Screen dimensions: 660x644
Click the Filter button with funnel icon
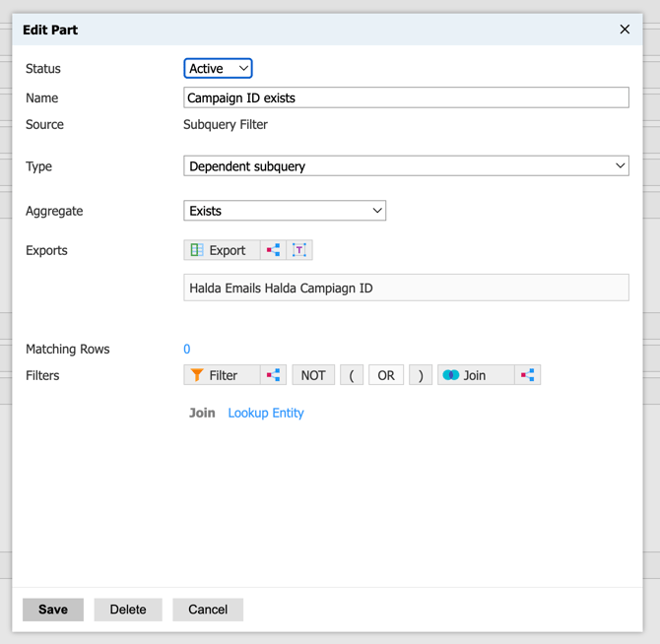click(x=222, y=375)
